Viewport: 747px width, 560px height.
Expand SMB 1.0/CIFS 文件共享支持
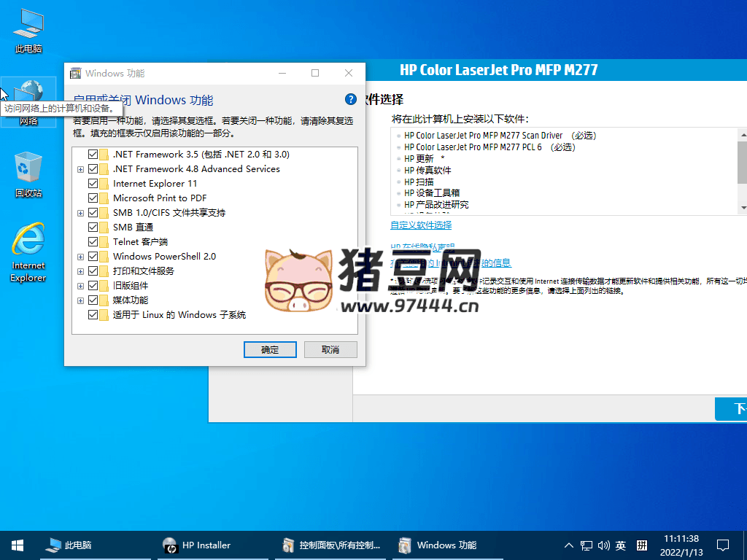(80, 212)
